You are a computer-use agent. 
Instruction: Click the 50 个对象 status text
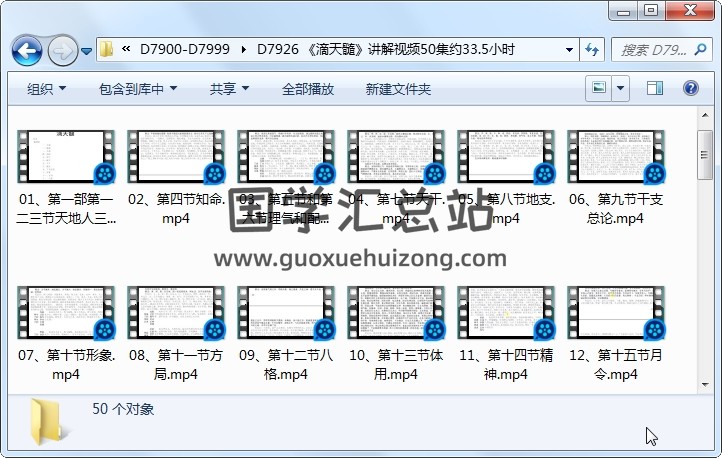pyautogui.click(x=123, y=409)
